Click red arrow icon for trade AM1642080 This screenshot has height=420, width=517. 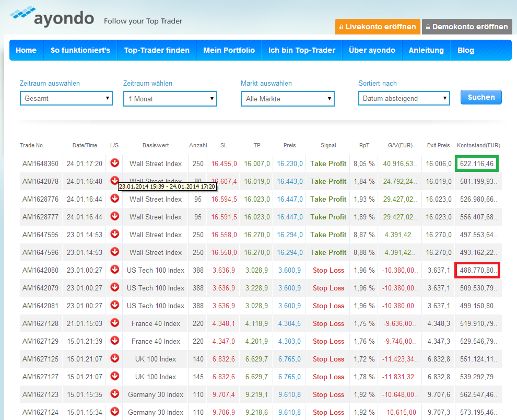point(115,270)
